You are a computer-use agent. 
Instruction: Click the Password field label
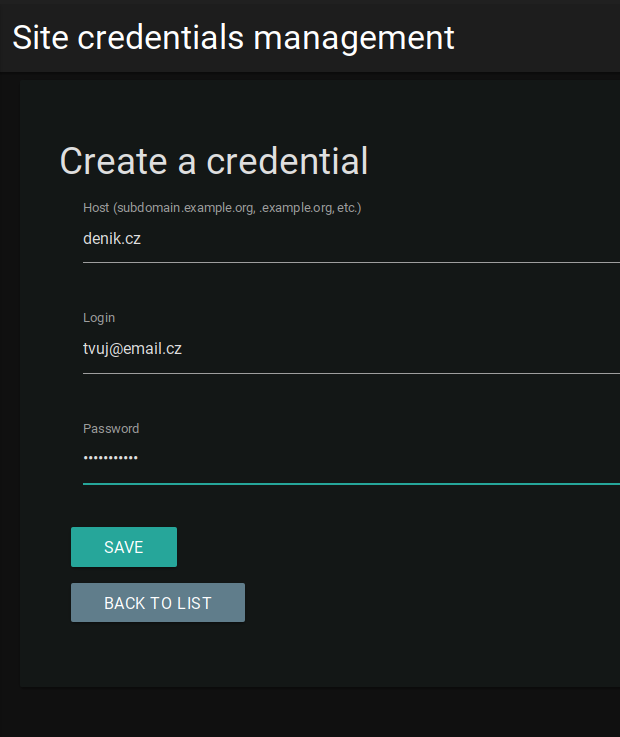click(111, 428)
